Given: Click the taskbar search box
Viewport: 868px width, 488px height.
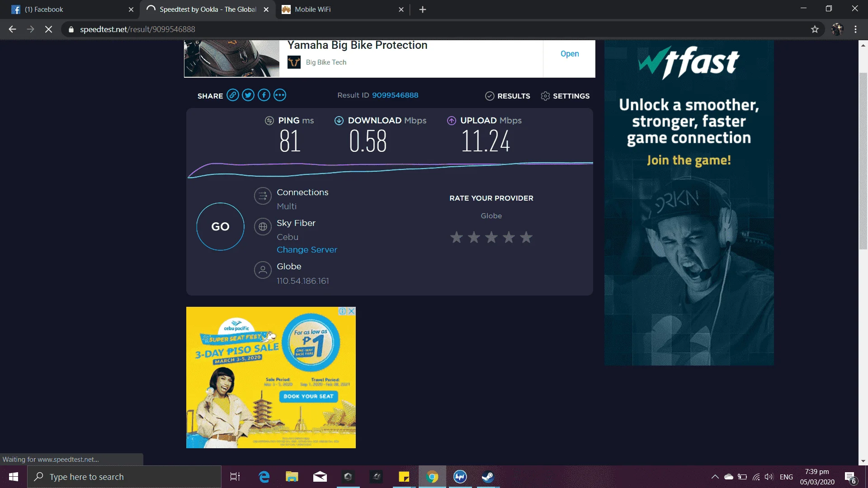Looking at the screenshot, I should click(x=124, y=477).
